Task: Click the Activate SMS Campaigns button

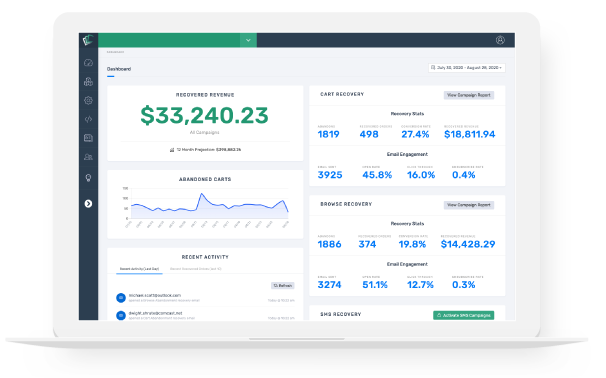Action: 463,315
